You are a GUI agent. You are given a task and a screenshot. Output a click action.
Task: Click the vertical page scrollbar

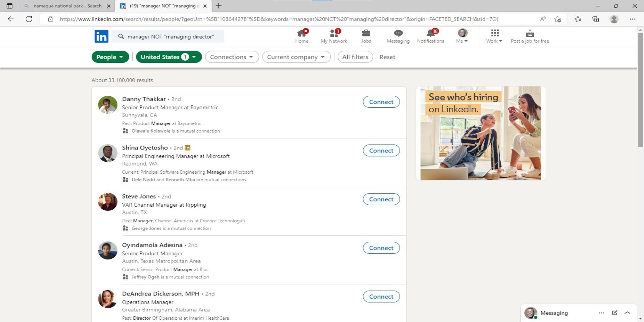641,90
